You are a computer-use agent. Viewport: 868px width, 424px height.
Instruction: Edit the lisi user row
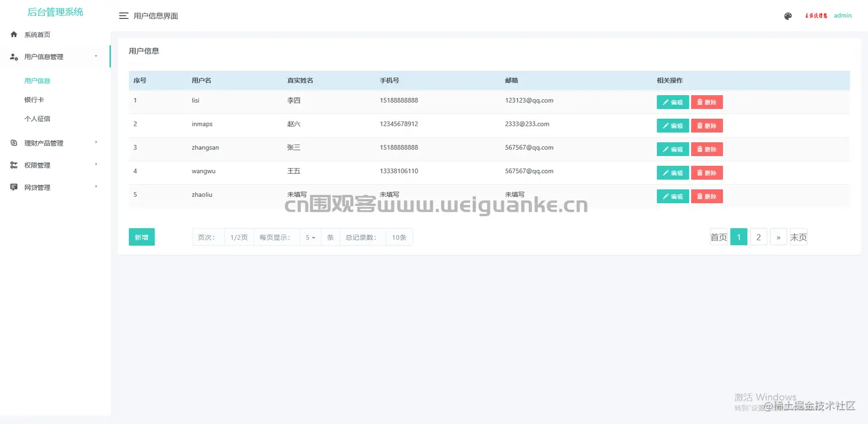[673, 102]
